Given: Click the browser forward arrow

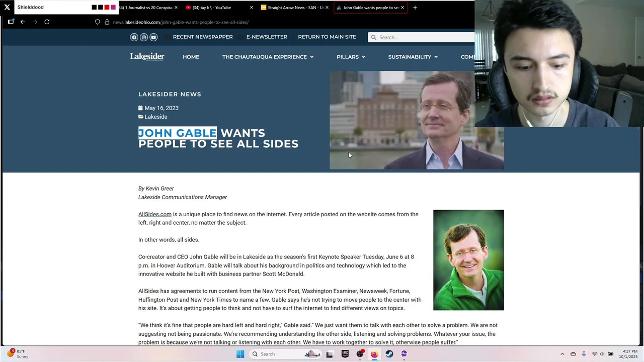Looking at the screenshot, I should (35, 22).
